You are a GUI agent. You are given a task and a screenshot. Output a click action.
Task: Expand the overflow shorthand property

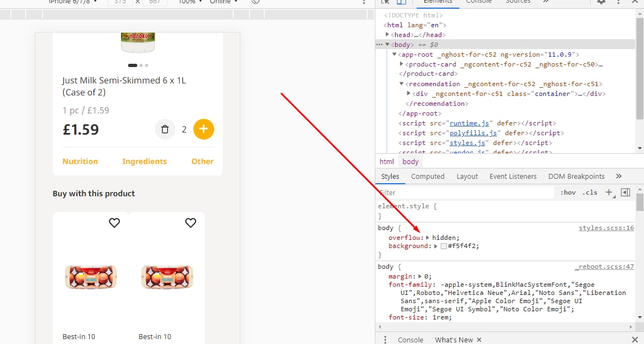428,238
